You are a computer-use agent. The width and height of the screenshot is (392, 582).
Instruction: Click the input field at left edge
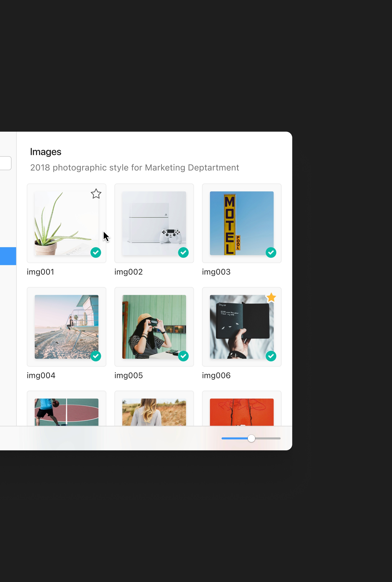(5, 163)
